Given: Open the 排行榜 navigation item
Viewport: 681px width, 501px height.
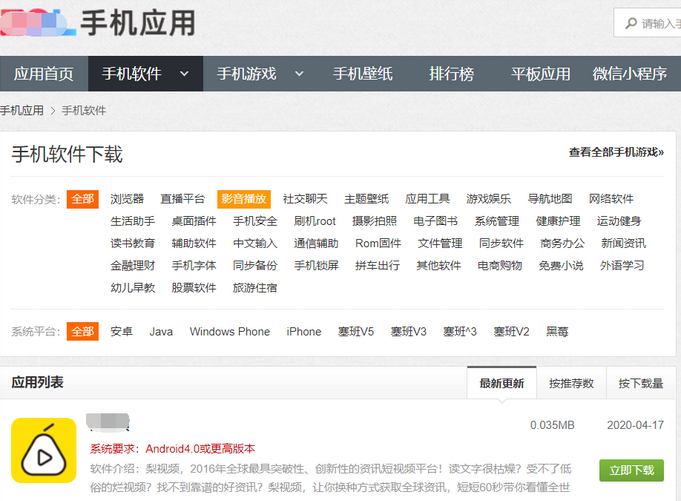Looking at the screenshot, I should coord(452,74).
